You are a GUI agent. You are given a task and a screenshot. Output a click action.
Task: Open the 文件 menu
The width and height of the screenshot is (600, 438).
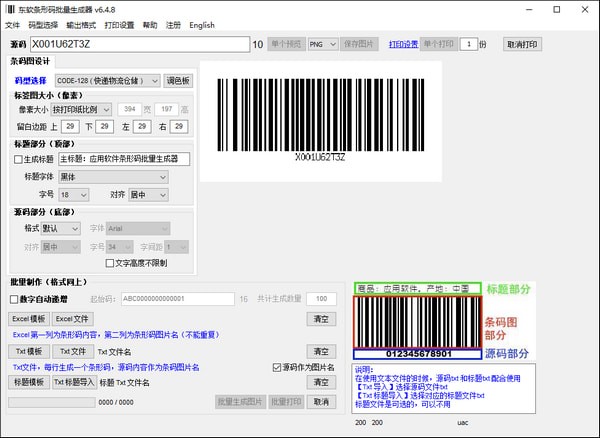(12, 25)
